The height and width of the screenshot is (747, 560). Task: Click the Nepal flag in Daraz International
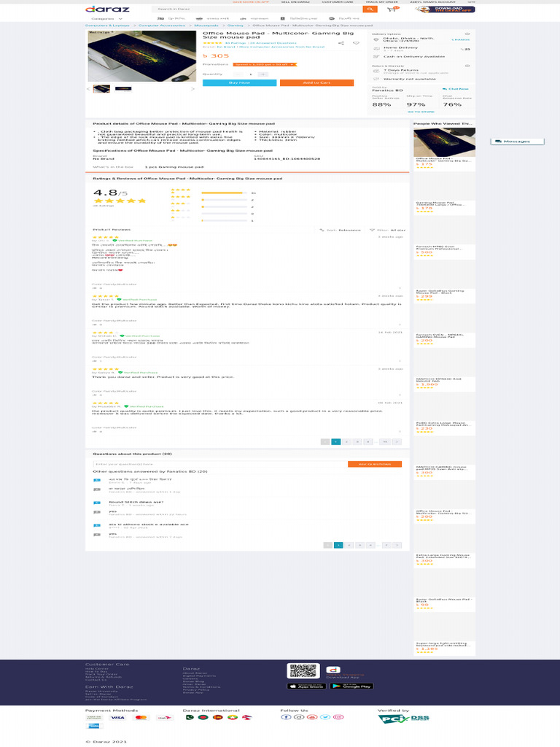coord(247,717)
